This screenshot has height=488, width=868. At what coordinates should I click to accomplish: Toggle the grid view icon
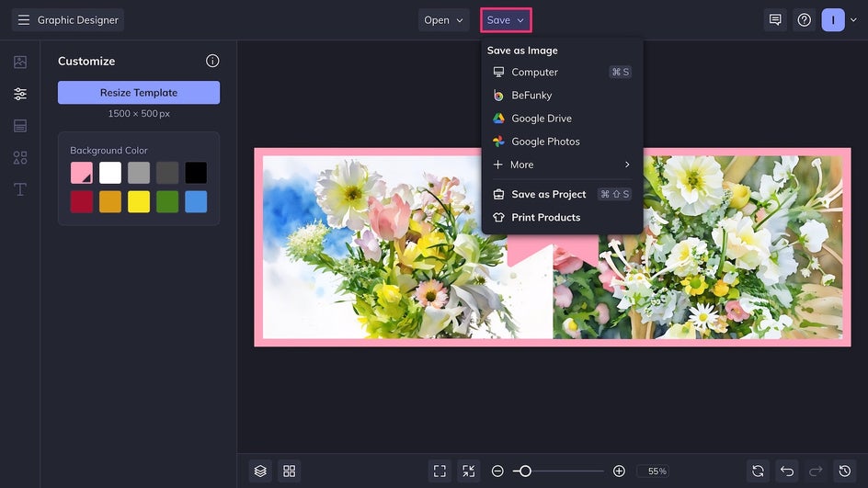click(x=289, y=471)
